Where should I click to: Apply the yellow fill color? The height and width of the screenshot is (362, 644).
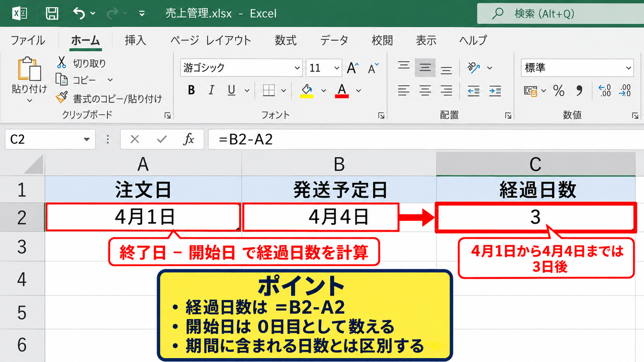(x=307, y=91)
